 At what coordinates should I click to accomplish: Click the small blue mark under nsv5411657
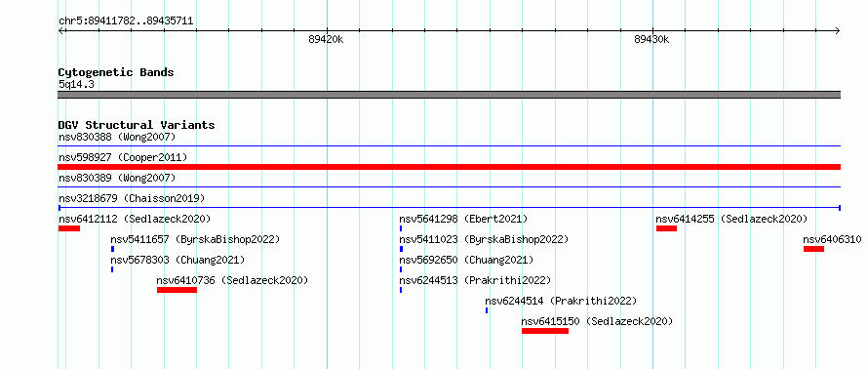(x=112, y=249)
